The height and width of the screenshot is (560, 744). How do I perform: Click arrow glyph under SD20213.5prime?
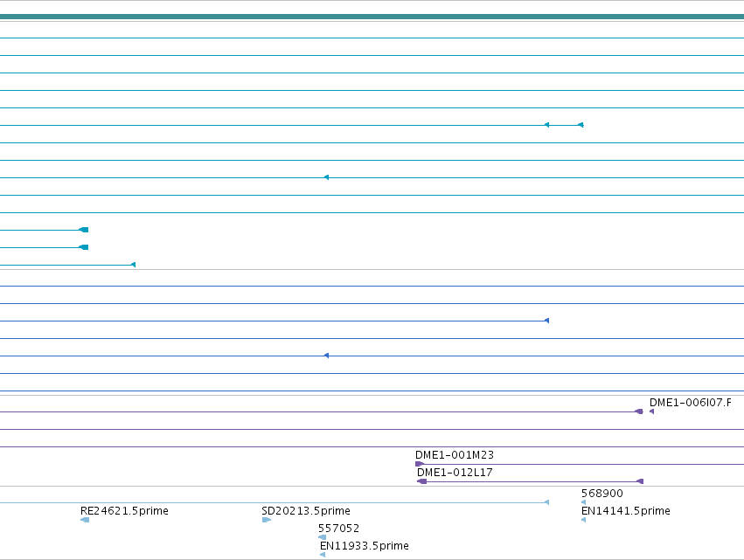[266, 520]
